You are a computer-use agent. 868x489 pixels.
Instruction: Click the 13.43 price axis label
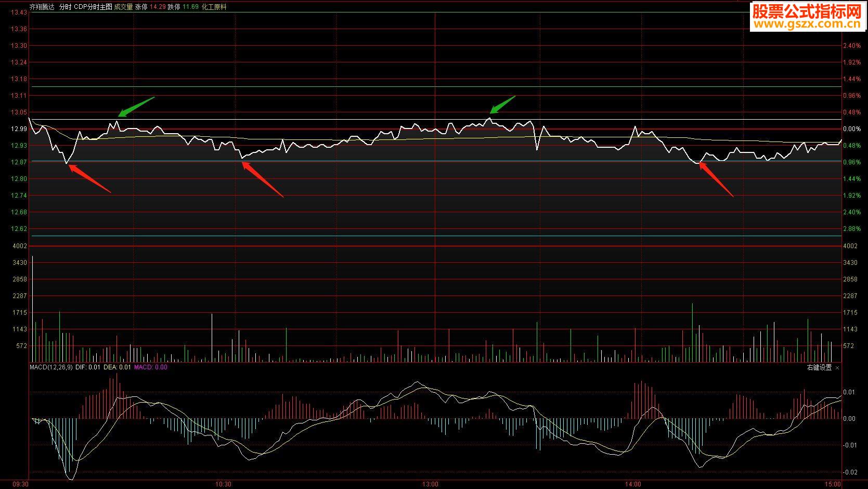tap(19, 12)
